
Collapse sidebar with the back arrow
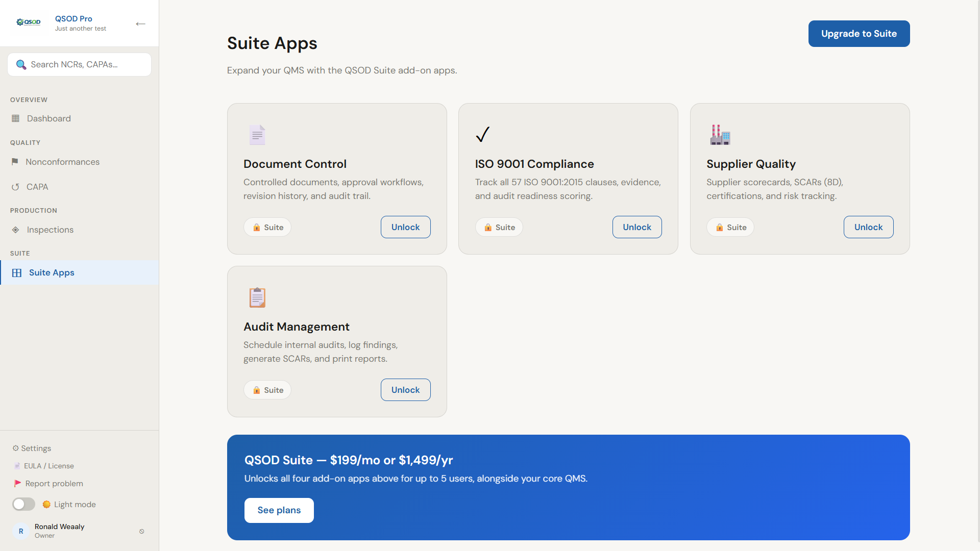point(140,23)
